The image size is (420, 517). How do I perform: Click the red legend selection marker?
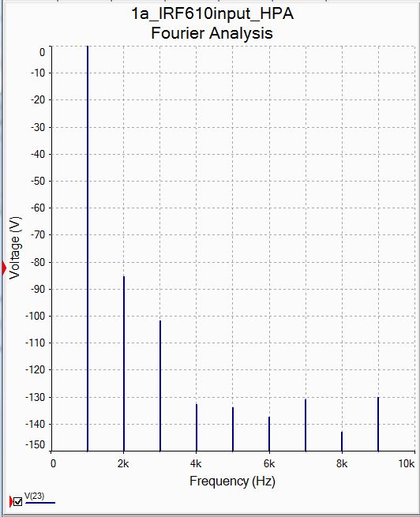point(11,501)
